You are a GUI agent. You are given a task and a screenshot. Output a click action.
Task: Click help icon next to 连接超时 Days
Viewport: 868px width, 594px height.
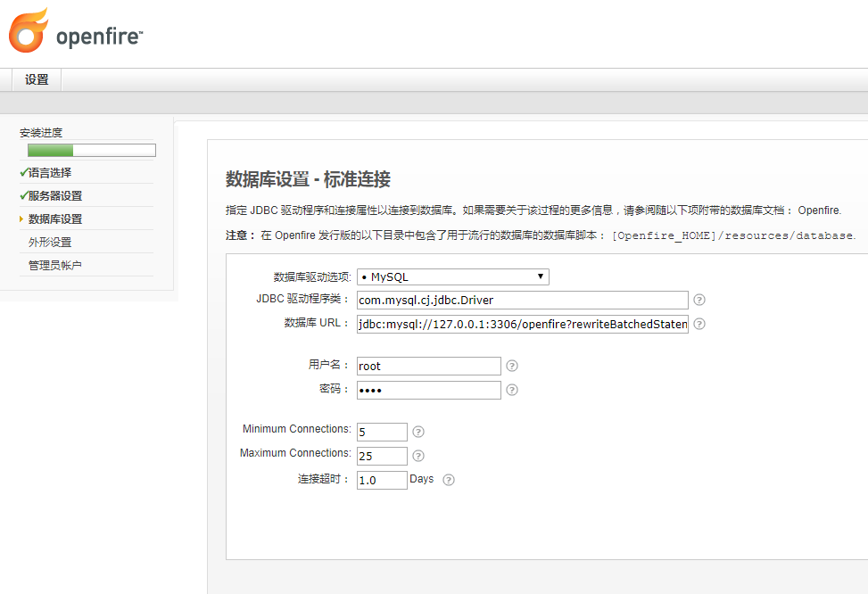pos(449,480)
